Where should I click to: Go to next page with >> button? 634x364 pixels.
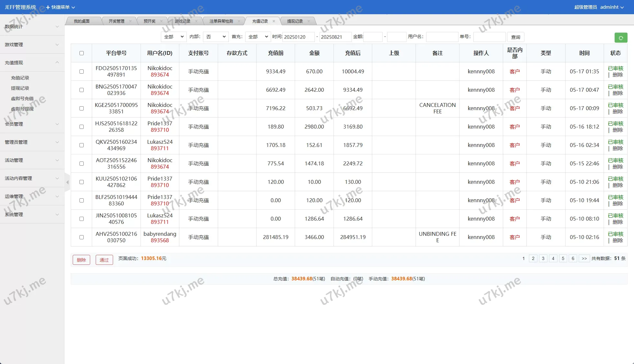(584, 258)
